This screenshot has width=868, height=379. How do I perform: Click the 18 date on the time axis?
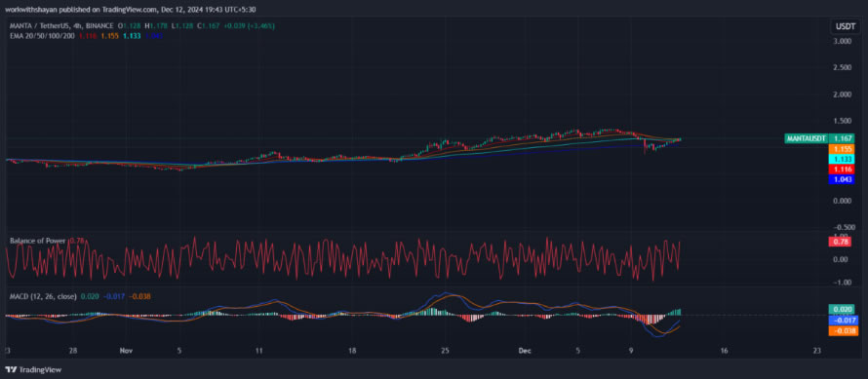352,350
